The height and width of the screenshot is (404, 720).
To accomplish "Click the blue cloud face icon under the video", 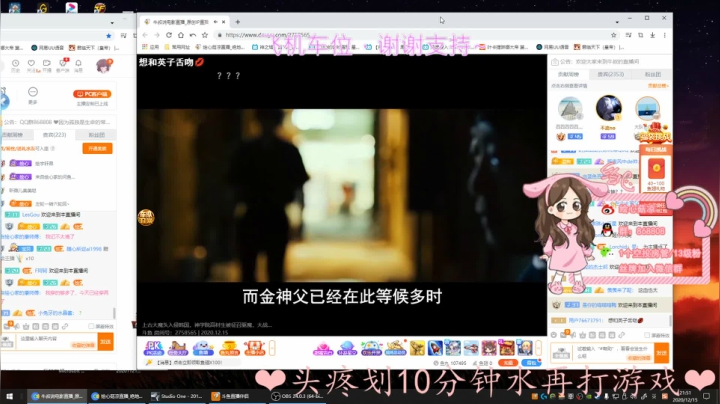I will [x=203, y=348].
